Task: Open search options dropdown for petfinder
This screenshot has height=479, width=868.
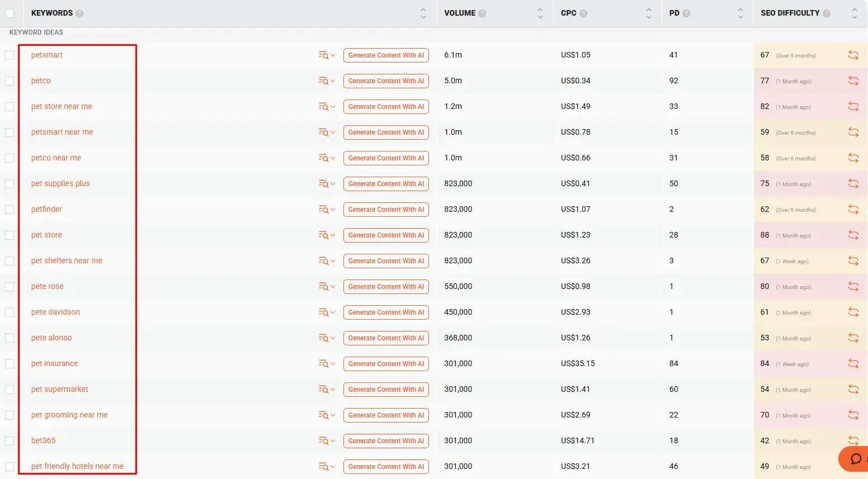Action: coord(327,209)
